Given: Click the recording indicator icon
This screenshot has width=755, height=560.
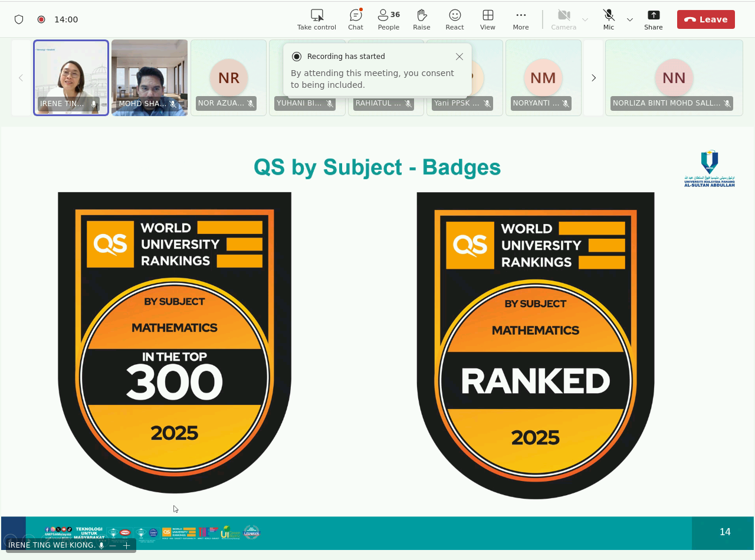Looking at the screenshot, I should (x=41, y=19).
